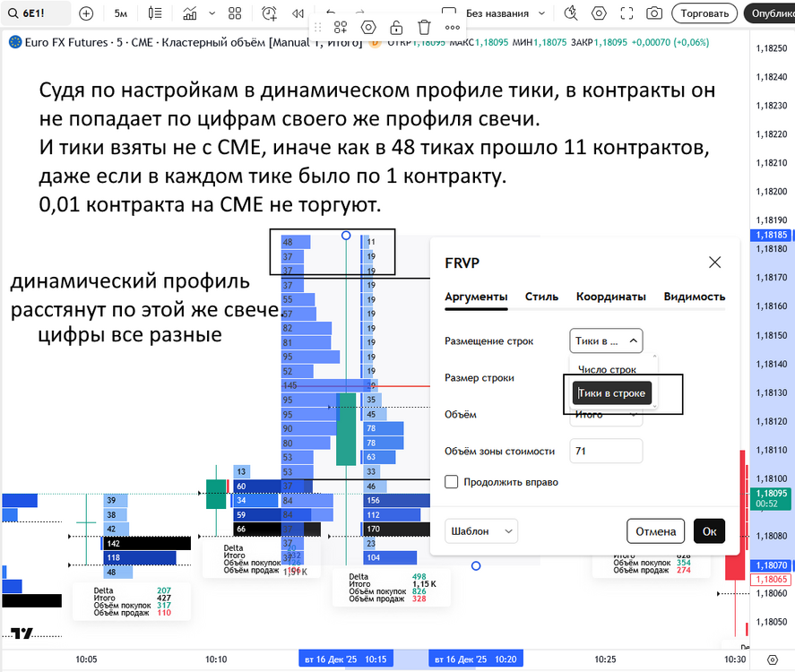The width and height of the screenshot is (795, 672).
Task: Click the Отмена button
Action: tap(655, 531)
